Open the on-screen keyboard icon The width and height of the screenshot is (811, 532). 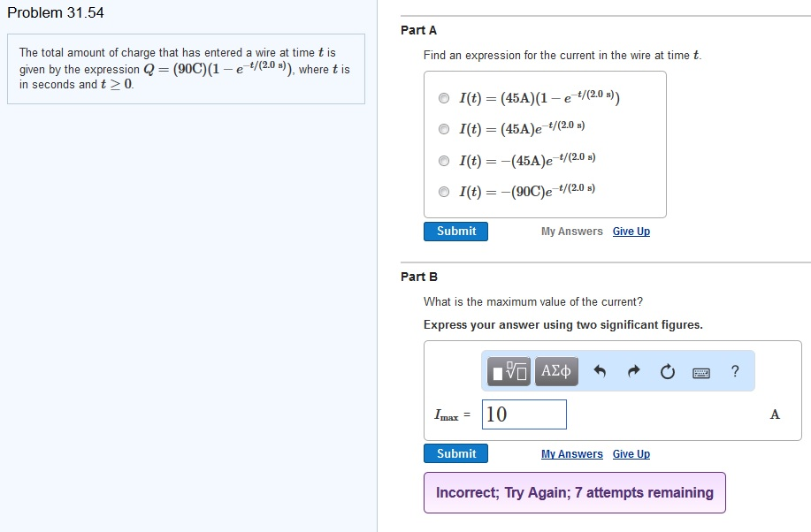pos(700,371)
